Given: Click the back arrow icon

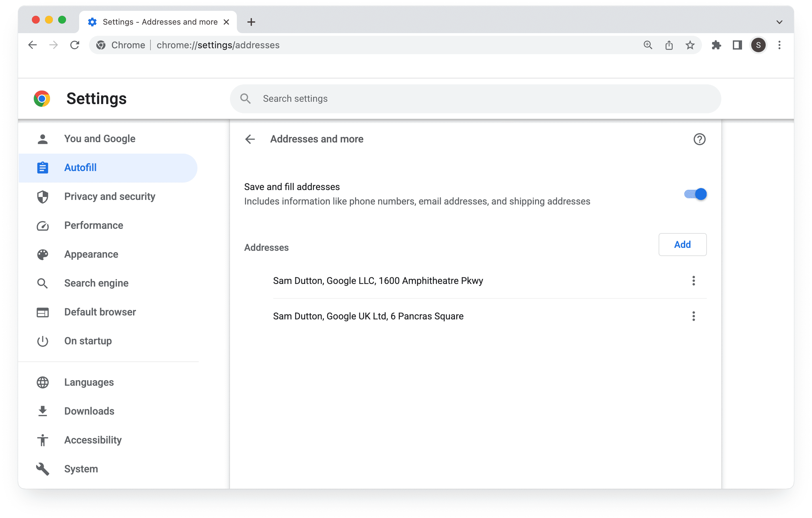Looking at the screenshot, I should (x=250, y=139).
